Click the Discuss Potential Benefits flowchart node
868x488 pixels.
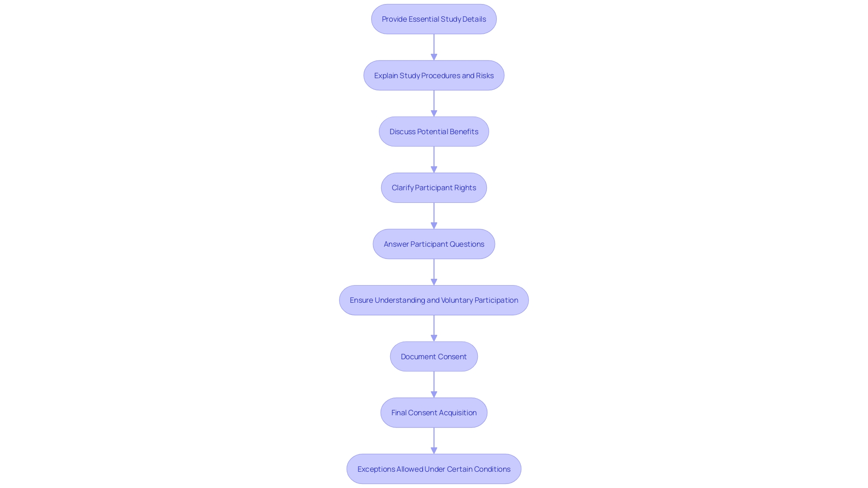(434, 131)
